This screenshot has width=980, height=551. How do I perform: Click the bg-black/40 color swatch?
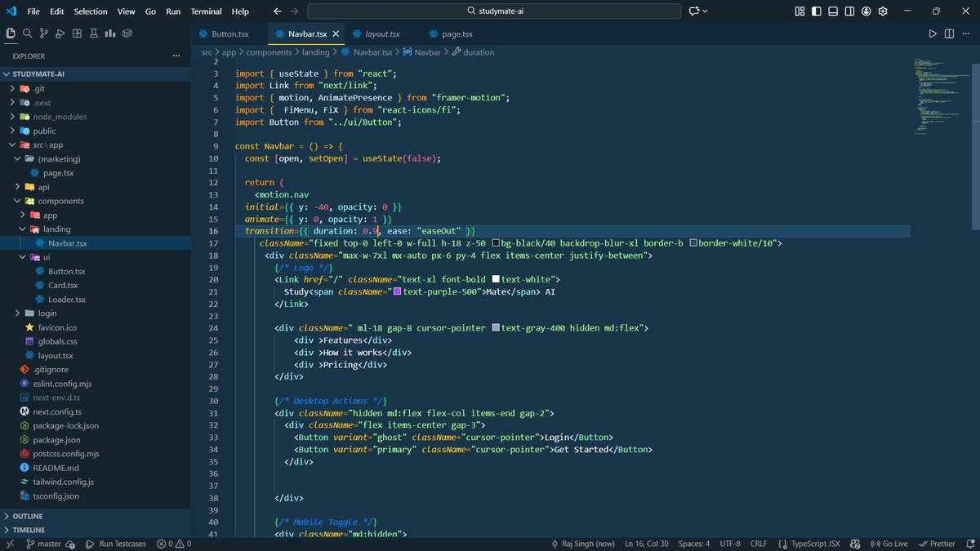[496, 243]
